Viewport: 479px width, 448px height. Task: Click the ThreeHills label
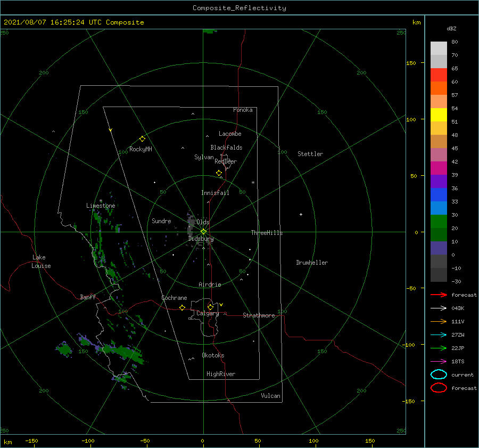click(x=267, y=233)
